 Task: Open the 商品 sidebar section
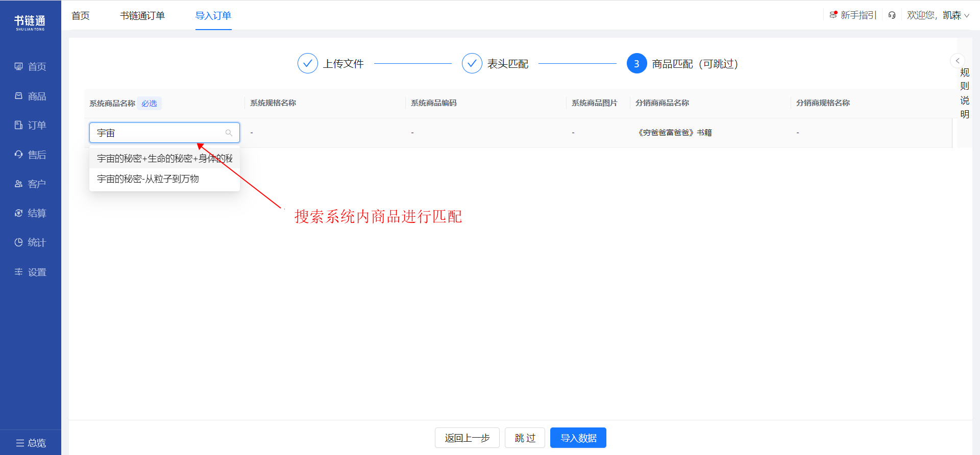click(x=30, y=96)
